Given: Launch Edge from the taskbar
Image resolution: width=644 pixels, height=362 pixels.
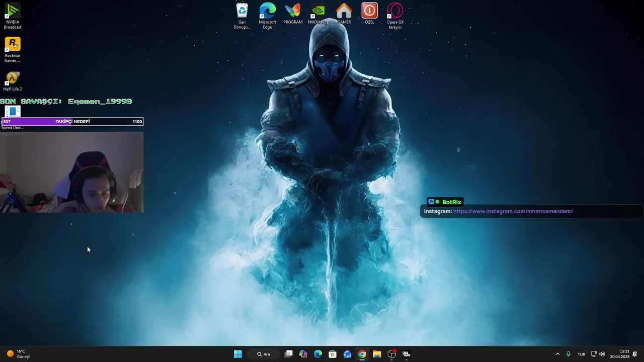Looking at the screenshot, I should (318, 354).
